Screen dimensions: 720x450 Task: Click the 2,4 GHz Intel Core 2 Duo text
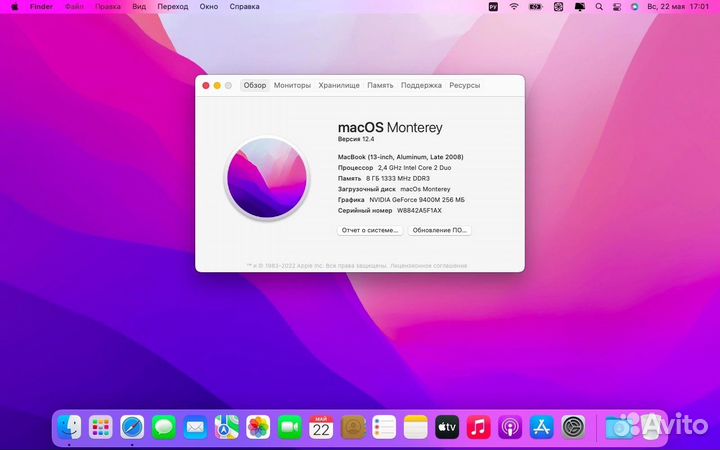pyautogui.click(x=415, y=168)
